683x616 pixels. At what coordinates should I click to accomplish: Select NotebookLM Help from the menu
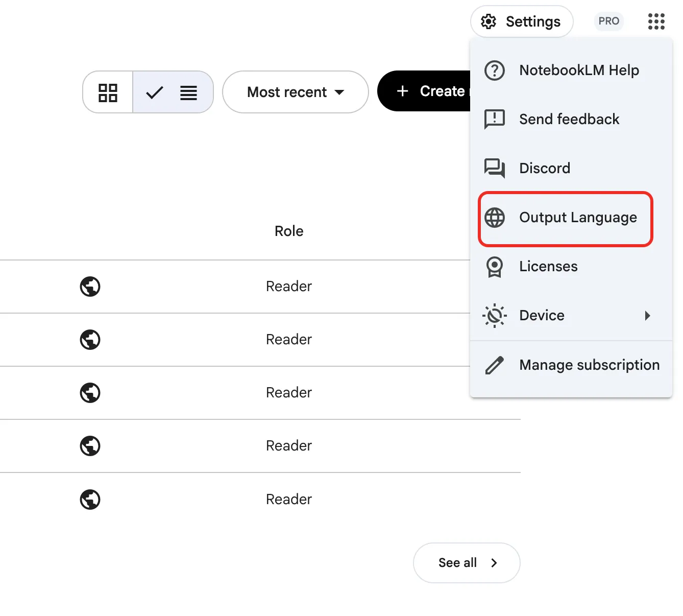(x=579, y=70)
